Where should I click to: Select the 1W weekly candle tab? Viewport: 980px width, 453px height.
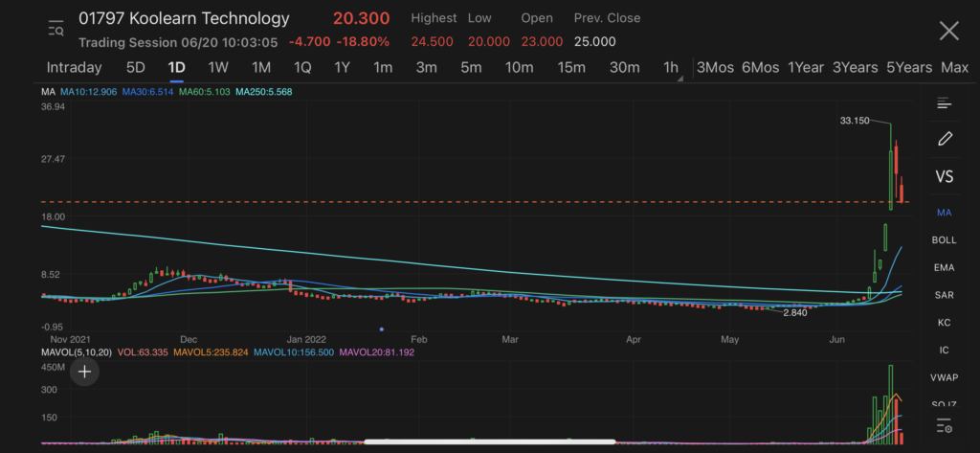click(x=218, y=68)
